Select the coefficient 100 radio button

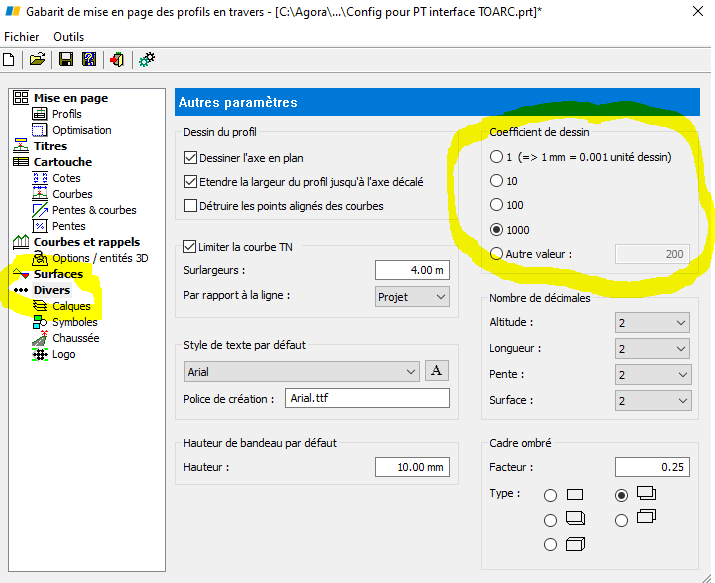[x=496, y=205]
